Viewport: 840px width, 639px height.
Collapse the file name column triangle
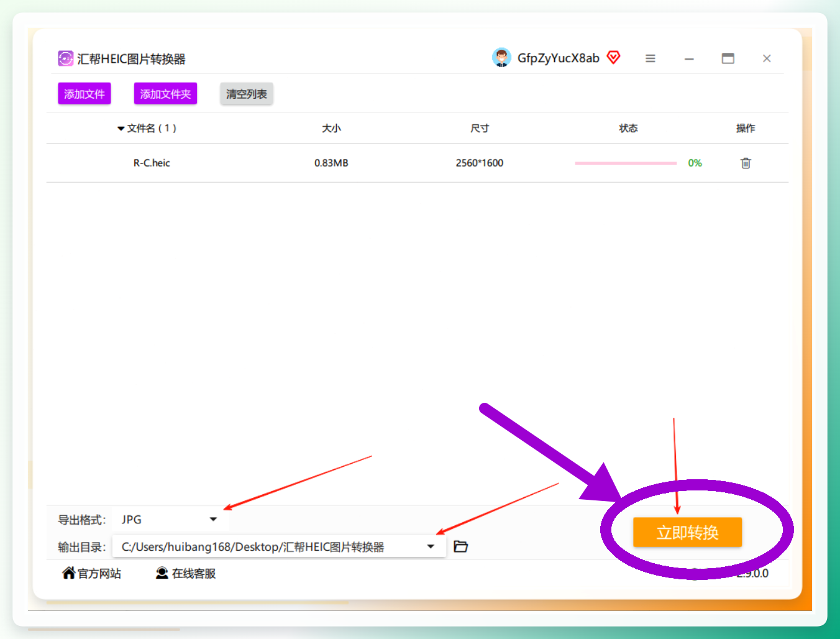(121, 129)
